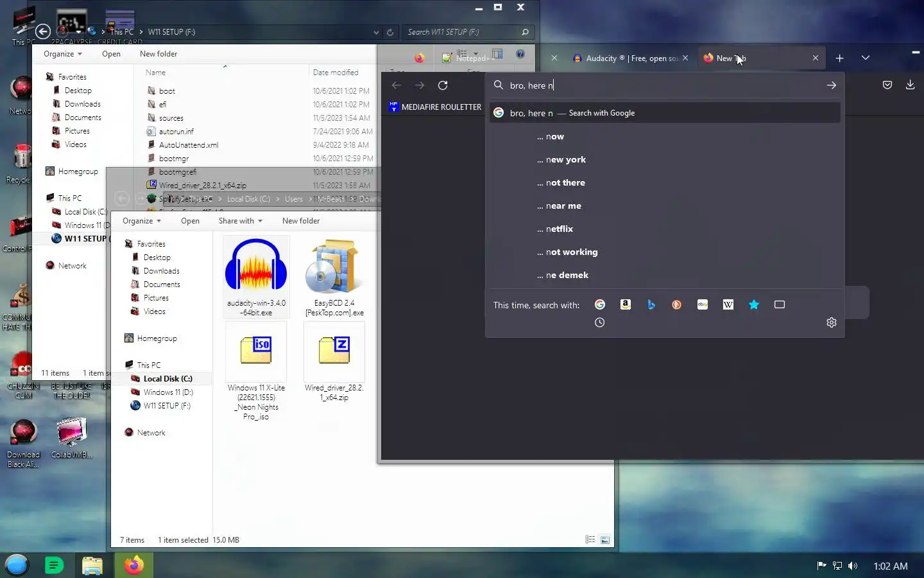Refresh the W11 SETUP Explorer address bar
The width and height of the screenshot is (924, 578).
390,32
